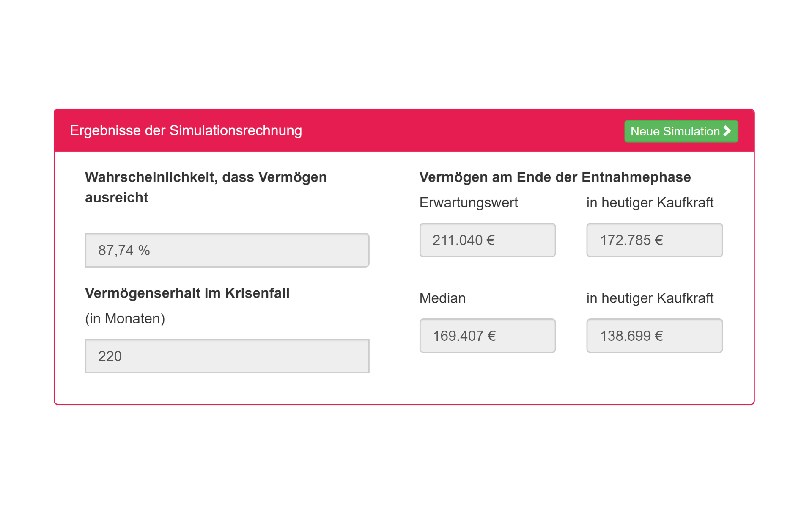Click the chevron arrow in Neue Simulation
Screen dimensions: 812x508
click(727, 131)
